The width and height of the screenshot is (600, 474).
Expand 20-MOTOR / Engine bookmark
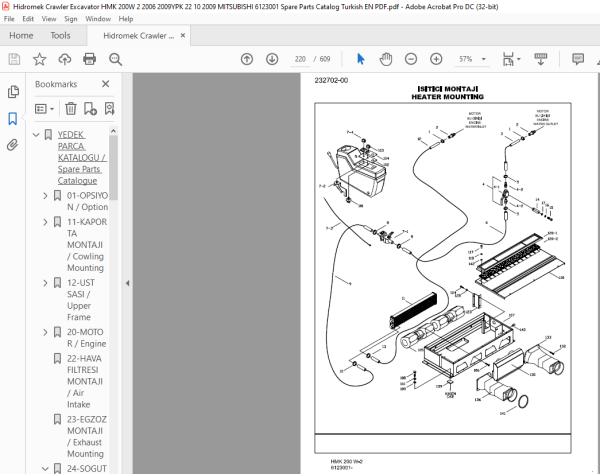45,332
